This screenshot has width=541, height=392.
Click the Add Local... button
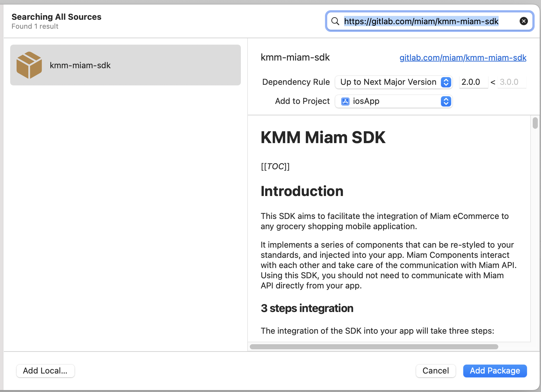pos(45,371)
